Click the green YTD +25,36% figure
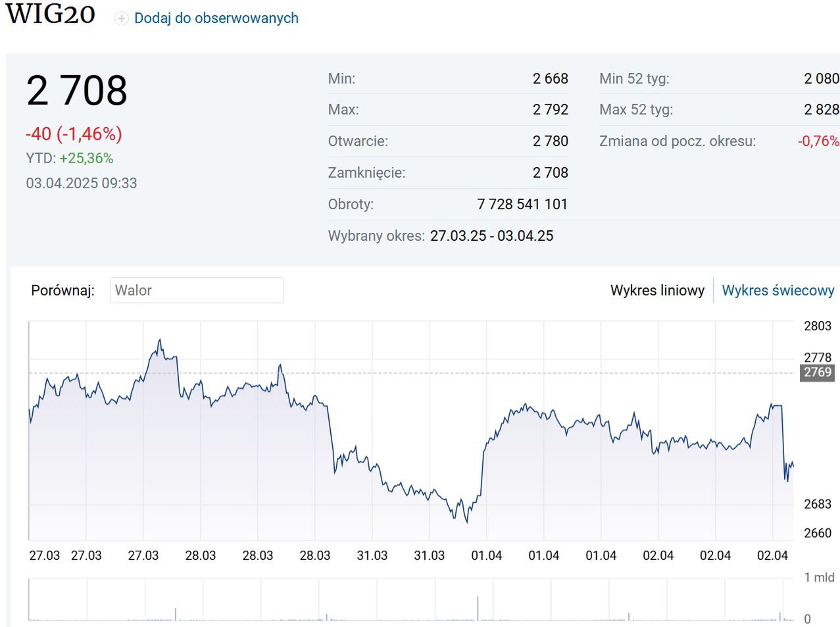The width and height of the screenshot is (840, 627). point(86,159)
